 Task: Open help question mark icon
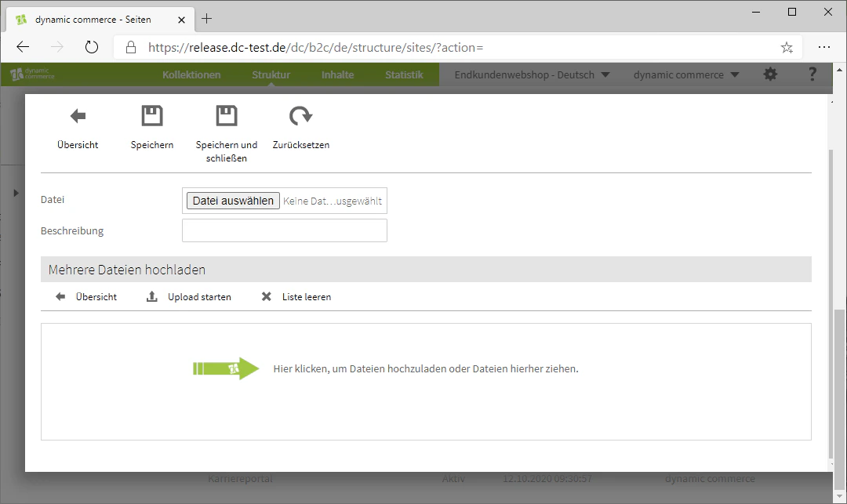pos(812,74)
